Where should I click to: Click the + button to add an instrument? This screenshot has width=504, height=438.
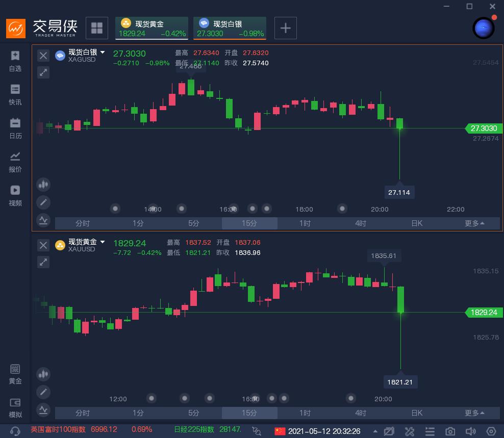coord(286,28)
